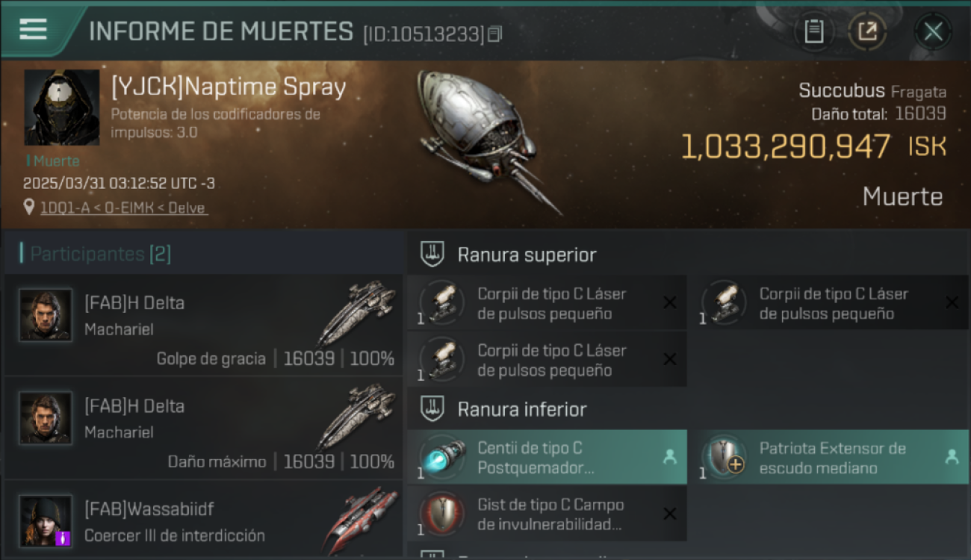Open the clipboard report icon
Image resolution: width=971 pixels, height=560 pixels.
coord(813,31)
